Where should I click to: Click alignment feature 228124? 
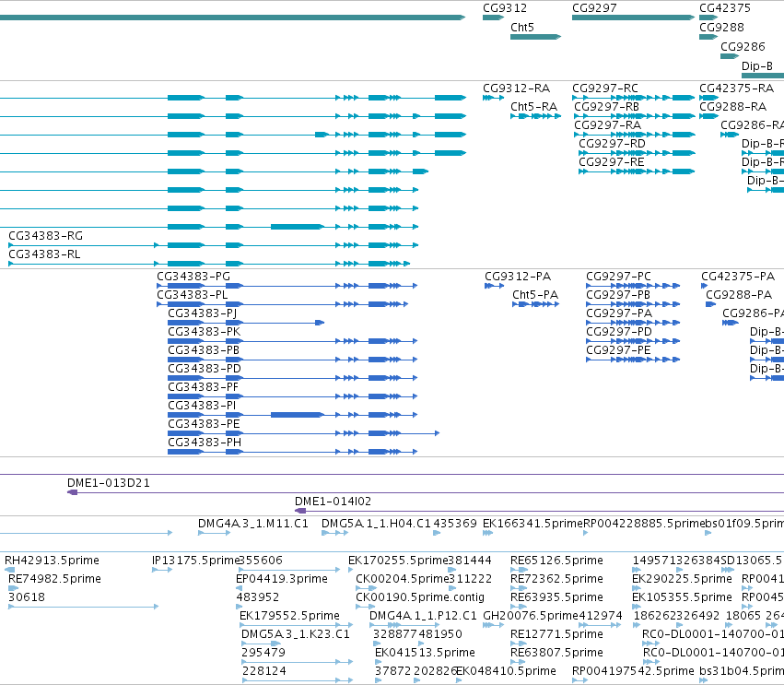point(297,680)
